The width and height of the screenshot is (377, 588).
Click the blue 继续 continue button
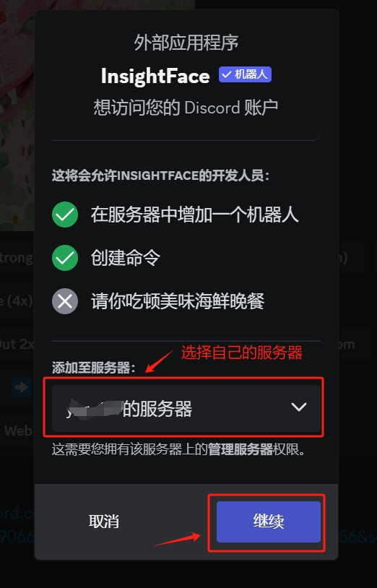269,522
